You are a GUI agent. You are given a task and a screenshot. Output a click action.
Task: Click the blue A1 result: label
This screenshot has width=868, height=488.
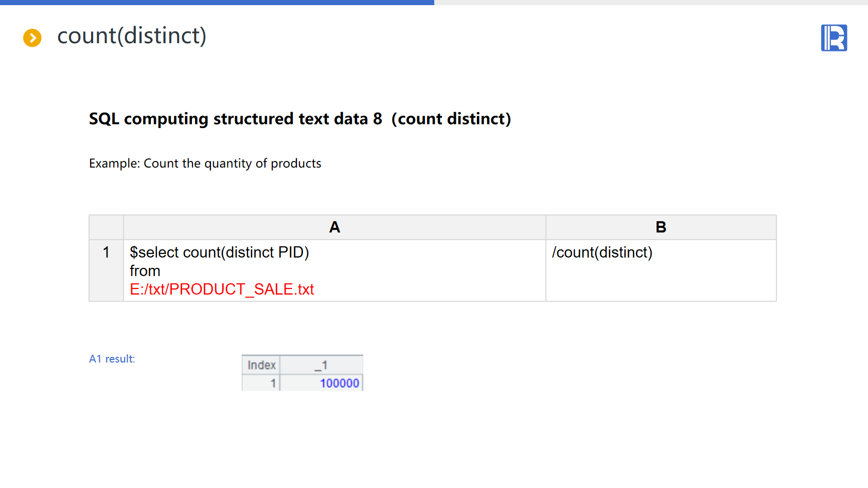pos(112,359)
